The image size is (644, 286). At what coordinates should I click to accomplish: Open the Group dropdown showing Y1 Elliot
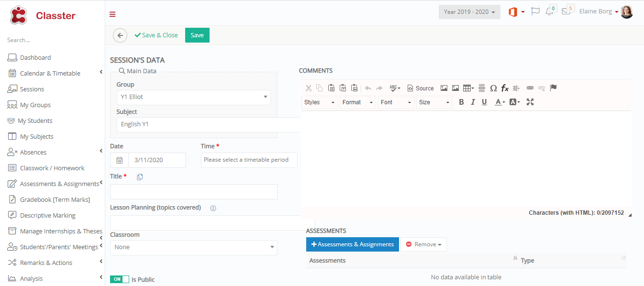point(193,97)
